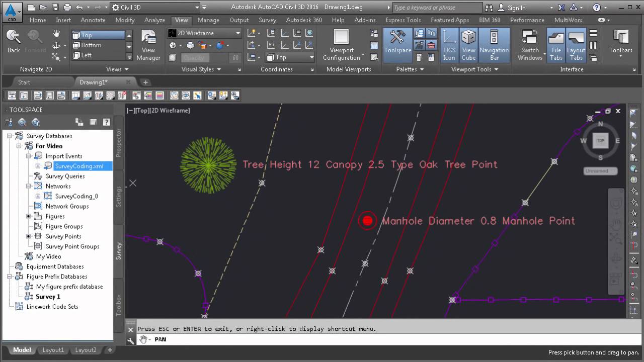
Task: Expand the Figures tree node
Action: (29, 216)
